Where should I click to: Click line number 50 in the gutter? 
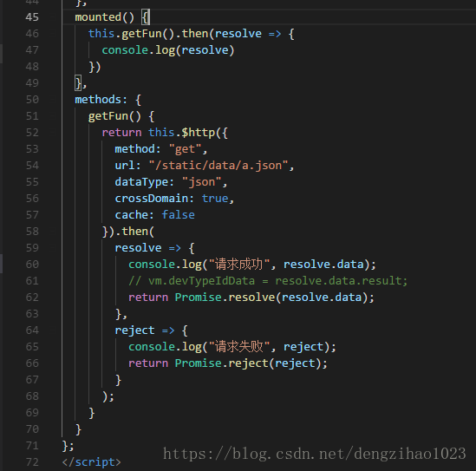point(32,100)
